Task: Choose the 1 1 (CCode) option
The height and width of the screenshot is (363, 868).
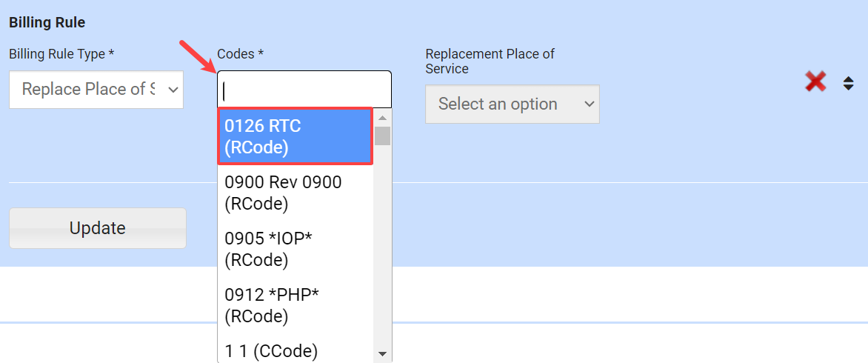Action: [295, 350]
